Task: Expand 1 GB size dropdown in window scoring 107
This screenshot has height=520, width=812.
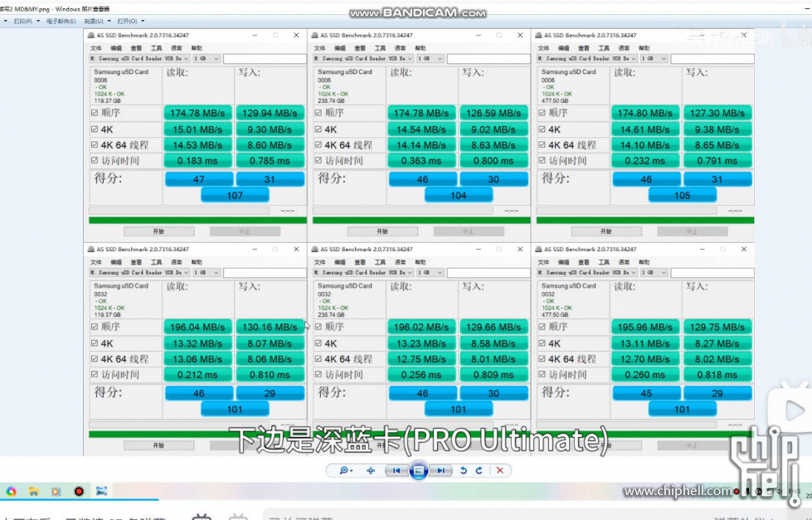Action: tap(207, 59)
